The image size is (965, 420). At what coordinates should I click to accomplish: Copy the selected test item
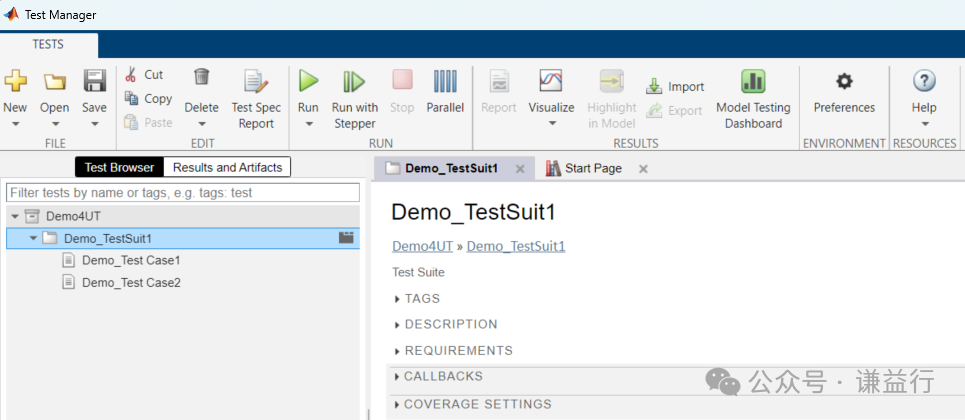(x=148, y=99)
